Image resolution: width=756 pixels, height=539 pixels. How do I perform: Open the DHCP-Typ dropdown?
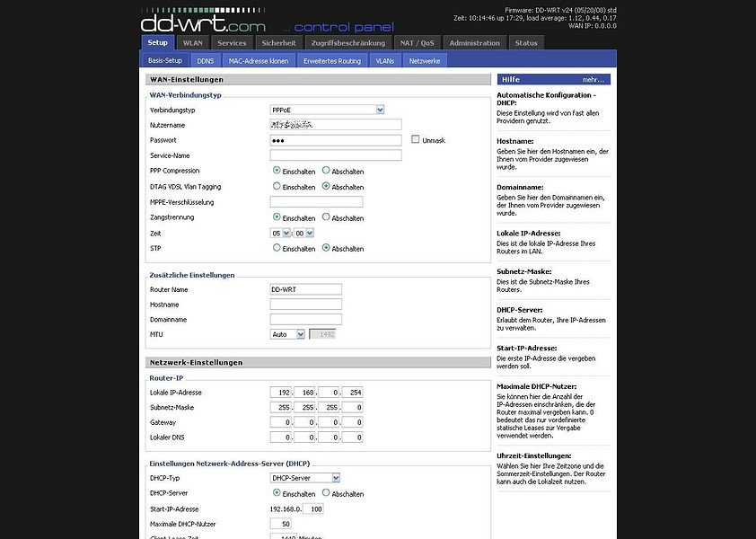pyautogui.click(x=303, y=478)
